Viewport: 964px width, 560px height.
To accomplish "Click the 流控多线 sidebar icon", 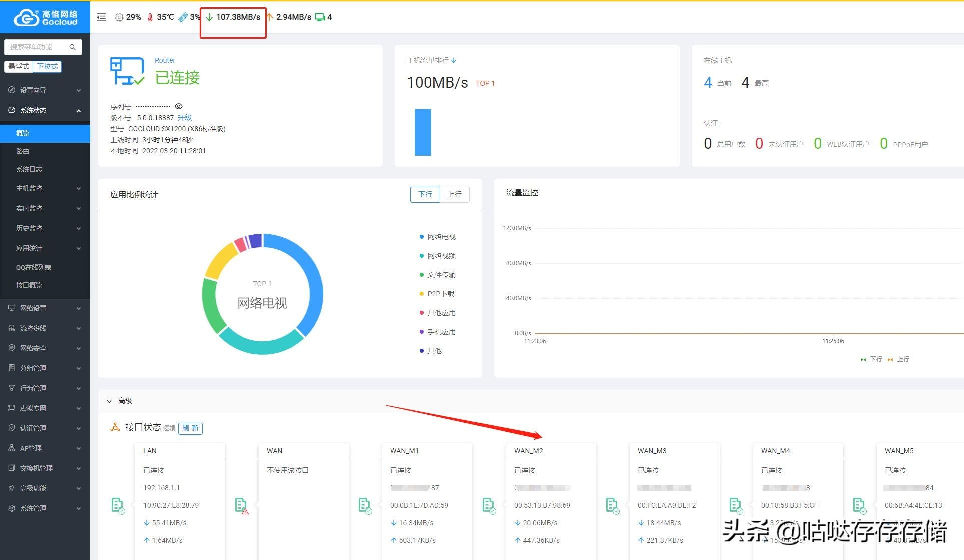I will tap(12, 328).
